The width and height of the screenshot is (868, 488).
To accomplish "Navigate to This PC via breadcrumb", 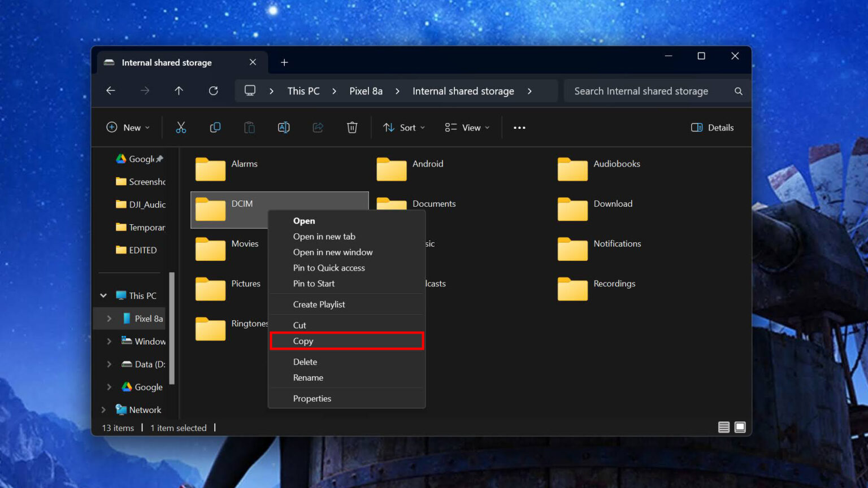I will point(303,90).
